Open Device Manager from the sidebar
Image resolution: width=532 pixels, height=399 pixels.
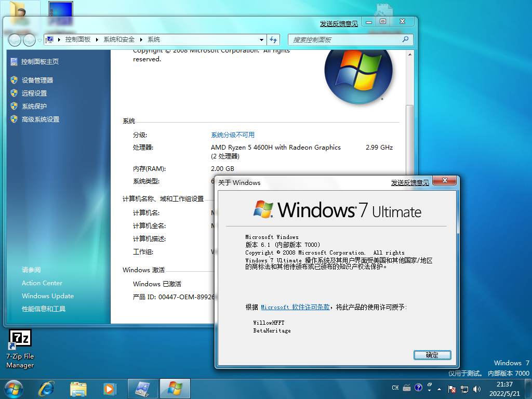[37, 81]
